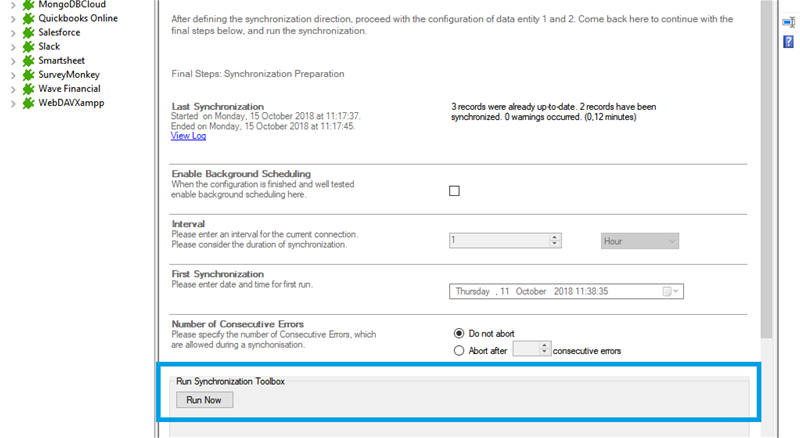Click the WebDAVXampp connection icon

coord(28,102)
